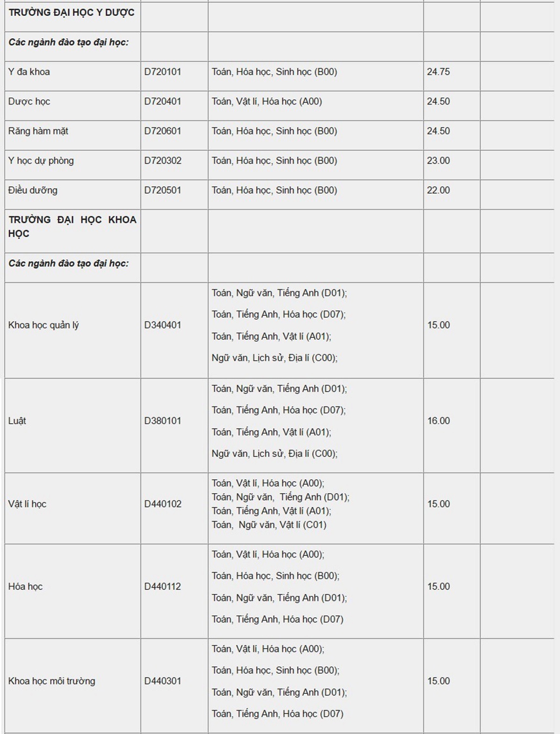Select the Khoa học quản lý major

(x=43, y=325)
